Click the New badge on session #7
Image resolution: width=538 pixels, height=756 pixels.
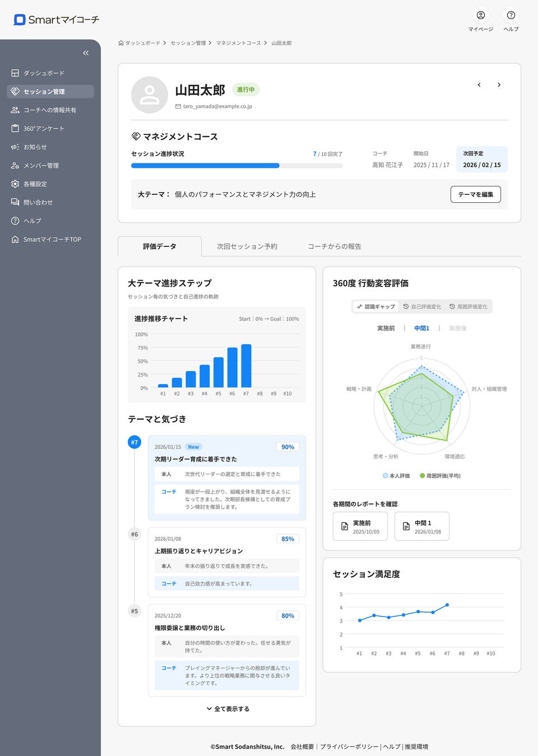coord(193,447)
